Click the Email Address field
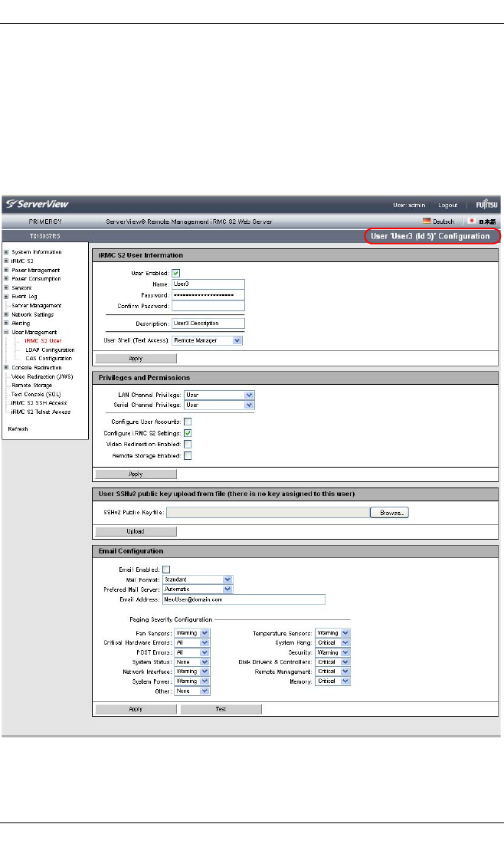The image size is (504, 847). point(244,599)
